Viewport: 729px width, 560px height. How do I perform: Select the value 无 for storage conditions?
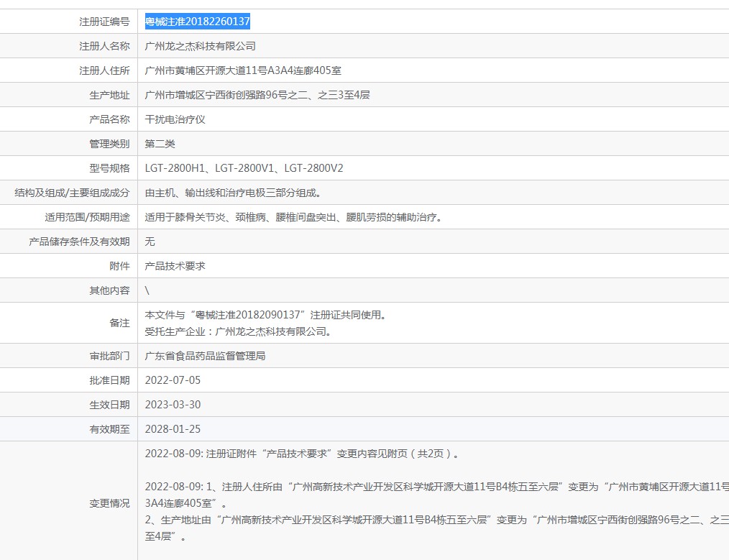(150, 242)
